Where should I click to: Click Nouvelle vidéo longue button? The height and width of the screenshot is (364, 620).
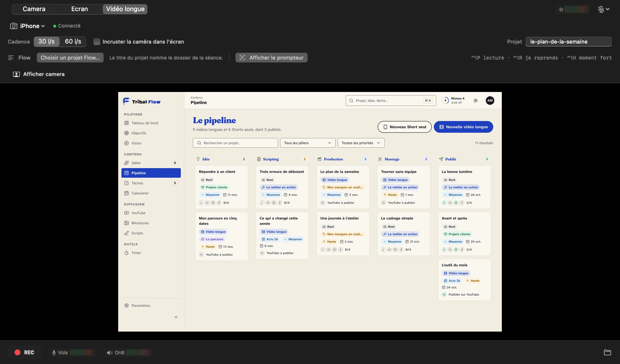click(463, 127)
